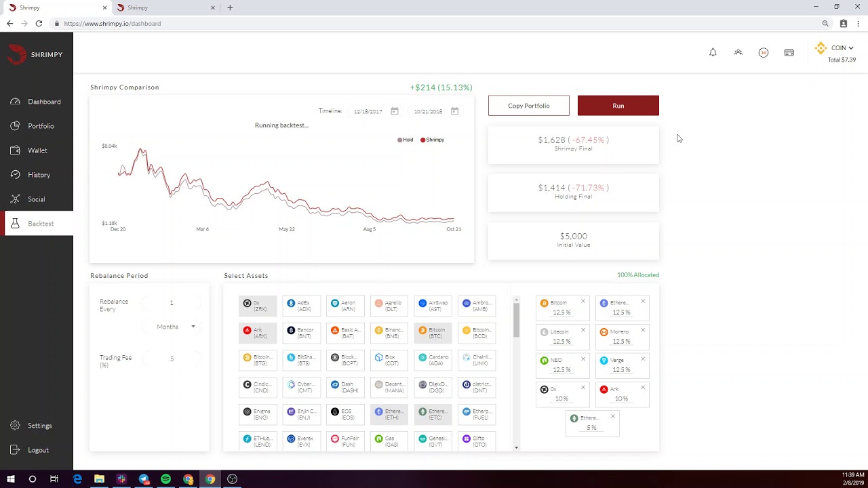This screenshot has width=868, height=488.
Task: Reload the page
Action: pos(39,23)
